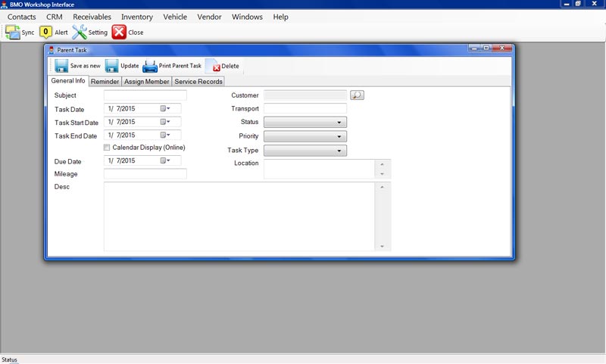Viewport: 606px width, 364px height.
Task: Click the Location scrollbar down arrow
Action: [383, 174]
